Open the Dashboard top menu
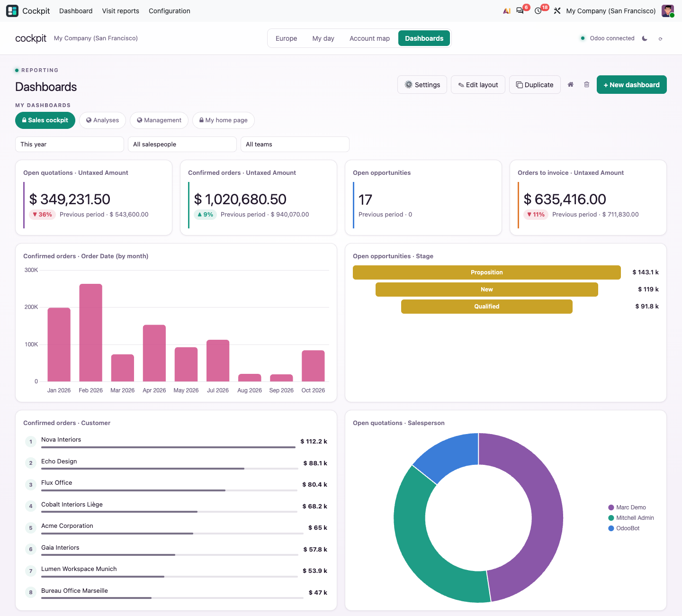The width and height of the screenshot is (682, 616). click(x=76, y=11)
